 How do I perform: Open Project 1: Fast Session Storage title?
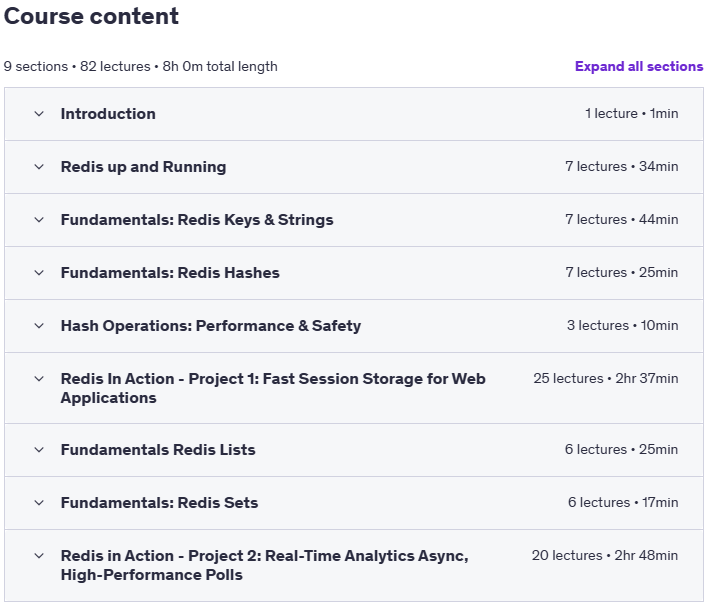click(273, 388)
